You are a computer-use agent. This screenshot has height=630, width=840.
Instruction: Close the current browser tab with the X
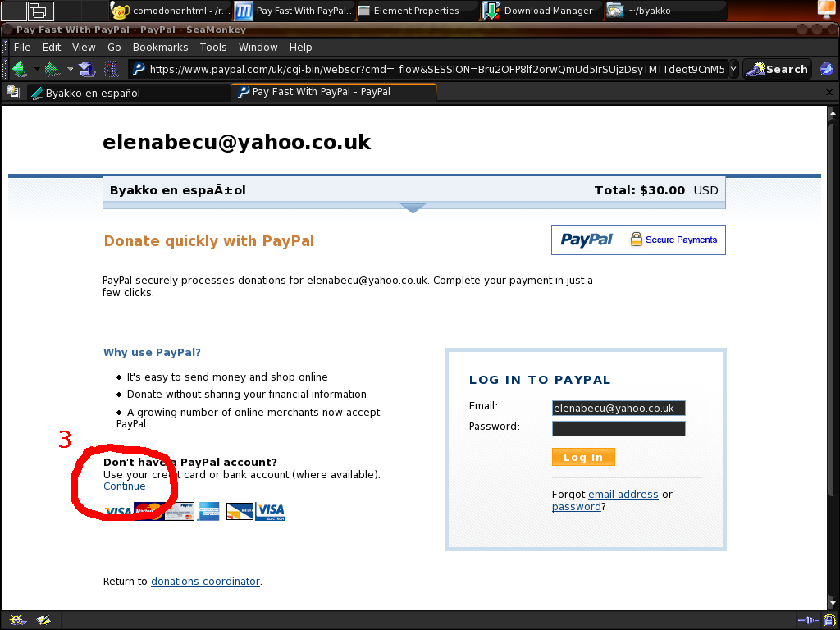pos(829,92)
